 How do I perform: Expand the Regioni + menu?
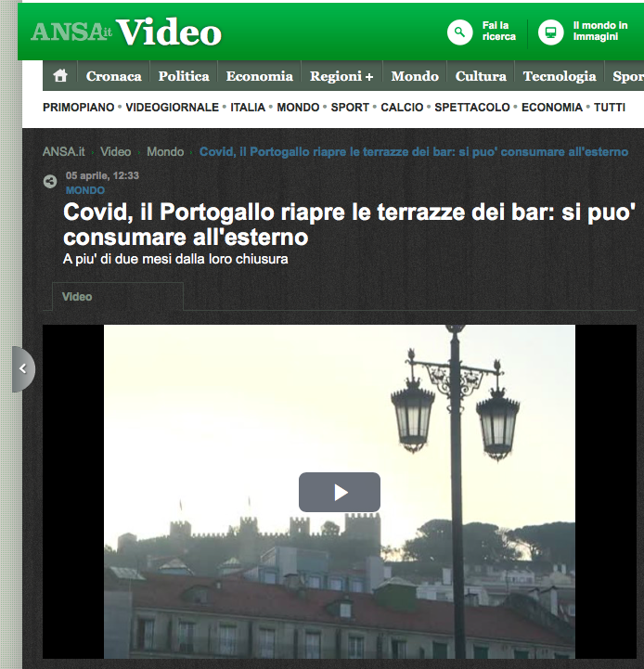pos(341,76)
